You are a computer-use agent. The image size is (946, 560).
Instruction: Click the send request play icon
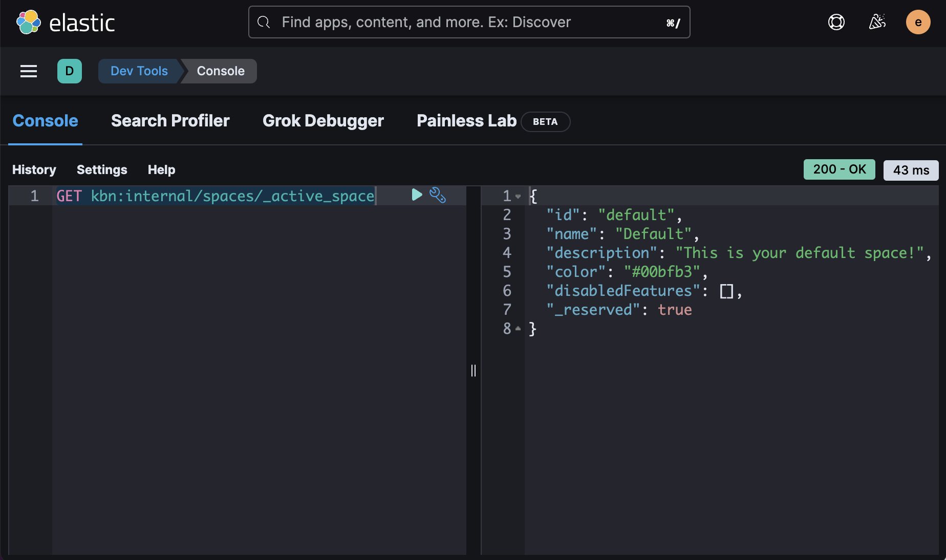point(416,195)
